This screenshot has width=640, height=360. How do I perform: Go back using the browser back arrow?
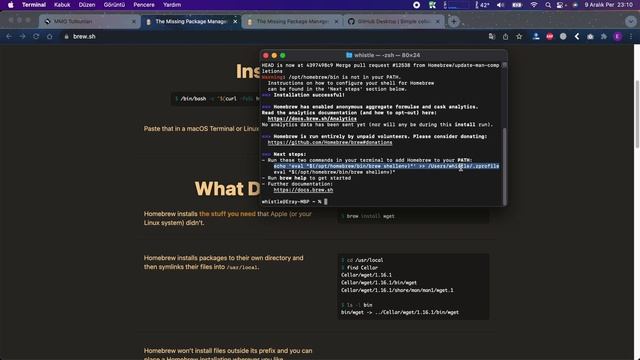pyautogui.click(x=9, y=36)
